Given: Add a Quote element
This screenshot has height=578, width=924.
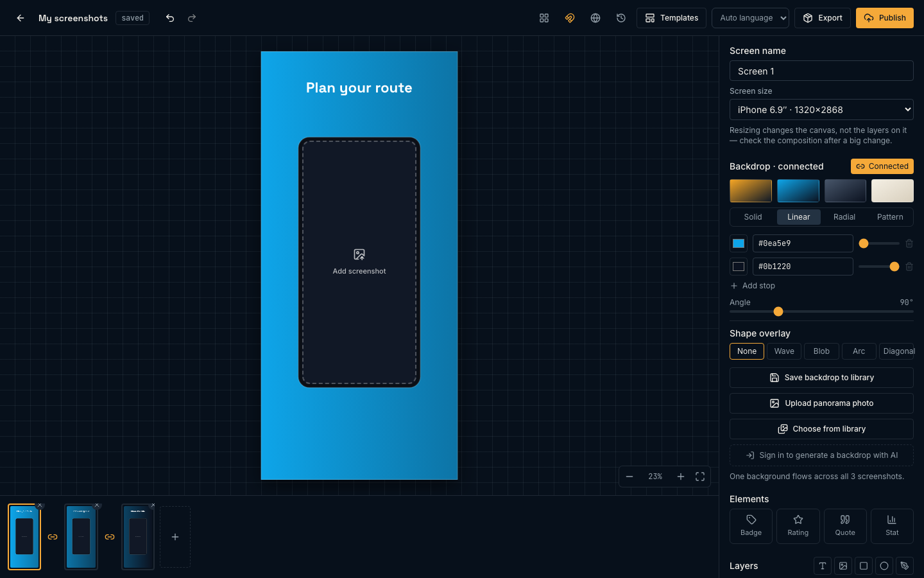Looking at the screenshot, I should pos(845,526).
